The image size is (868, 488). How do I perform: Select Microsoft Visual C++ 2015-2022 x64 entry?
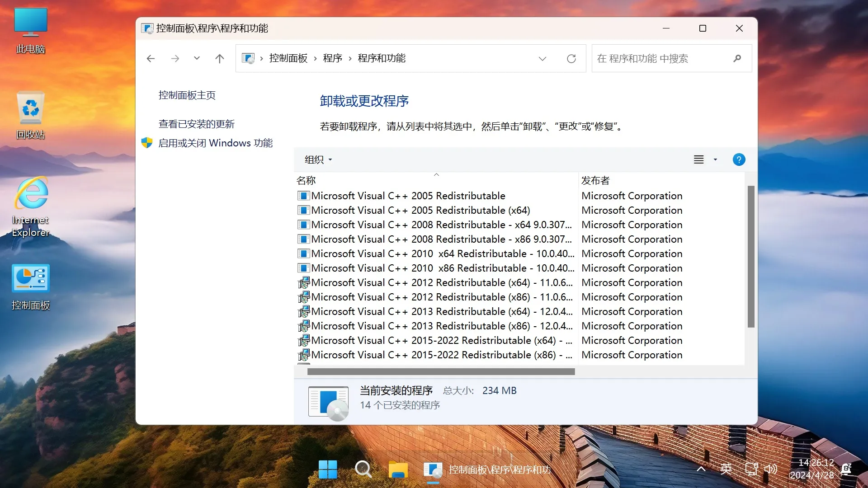(x=440, y=340)
